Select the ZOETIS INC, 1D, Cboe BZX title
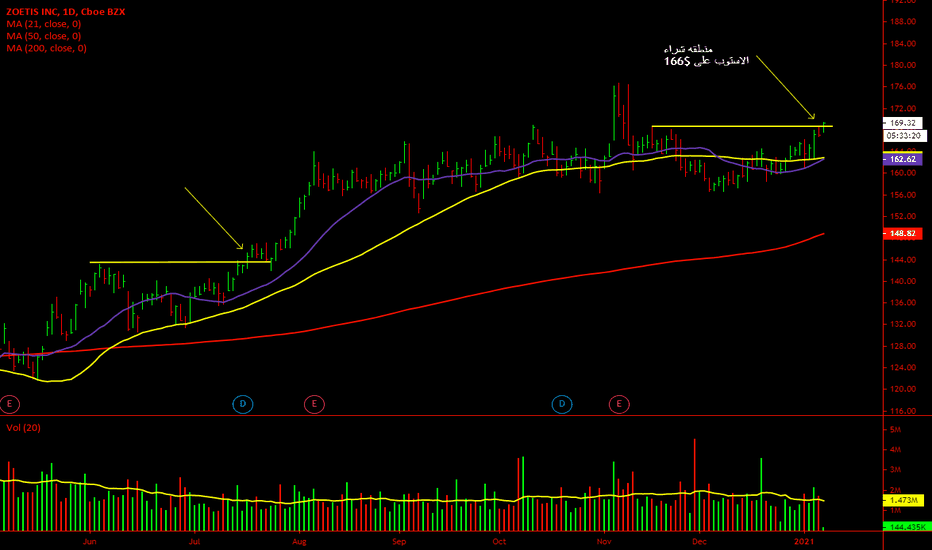Screen dimensions: 932x550 (x=66, y=11)
